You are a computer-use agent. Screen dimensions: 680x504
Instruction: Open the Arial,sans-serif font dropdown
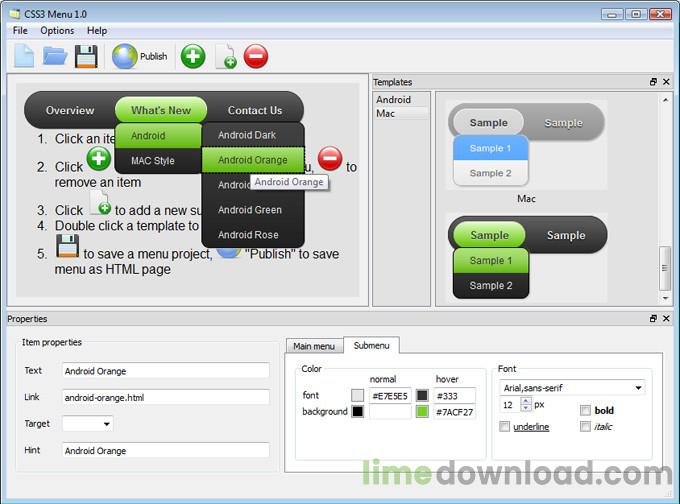click(572, 388)
